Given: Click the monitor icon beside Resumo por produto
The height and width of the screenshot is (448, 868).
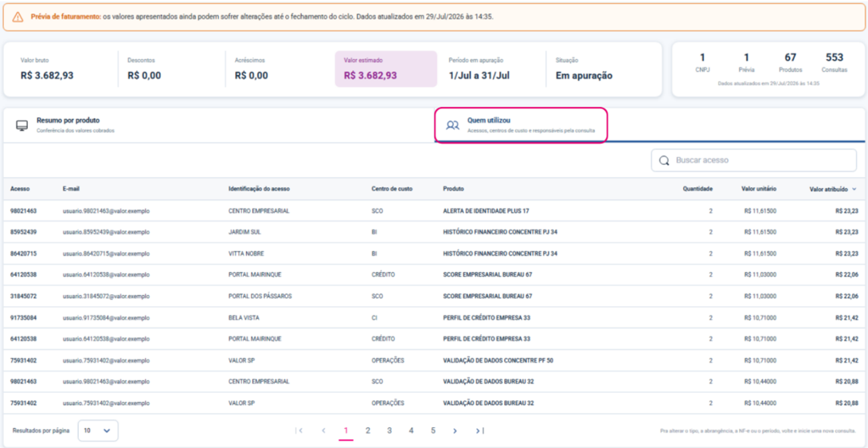Looking at the screenshot, I should 22,124.
